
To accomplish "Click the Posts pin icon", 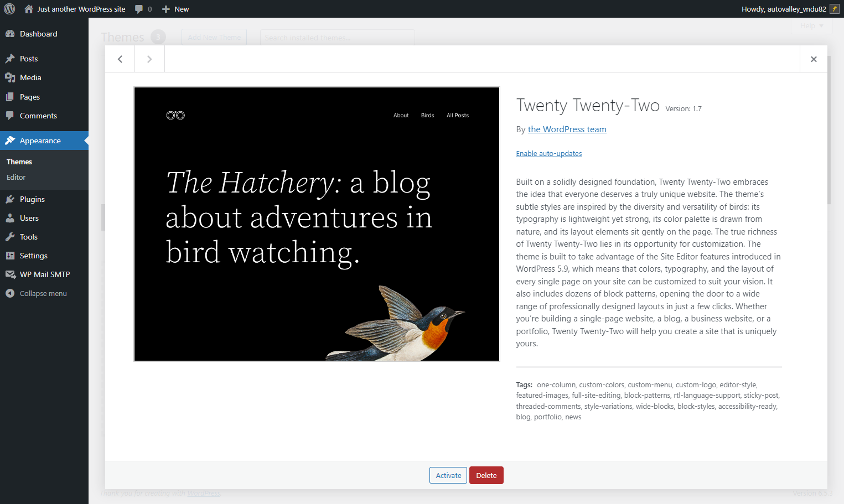I will point(10,59).
